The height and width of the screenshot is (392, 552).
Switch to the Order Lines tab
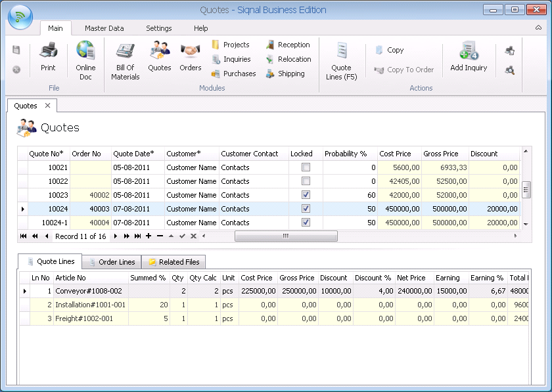click(111, 262)
